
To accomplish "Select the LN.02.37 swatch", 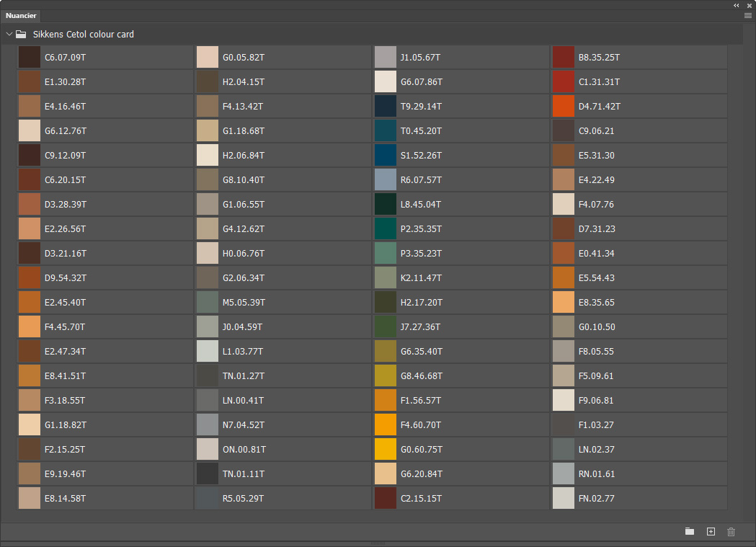I will click(x=563, y=449).
